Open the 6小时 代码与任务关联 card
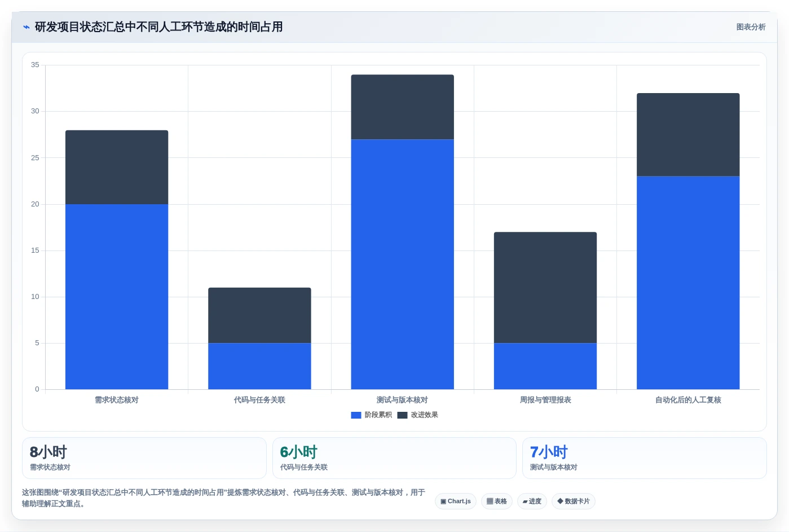Screen dimensions: 789x532 (394, 458)
